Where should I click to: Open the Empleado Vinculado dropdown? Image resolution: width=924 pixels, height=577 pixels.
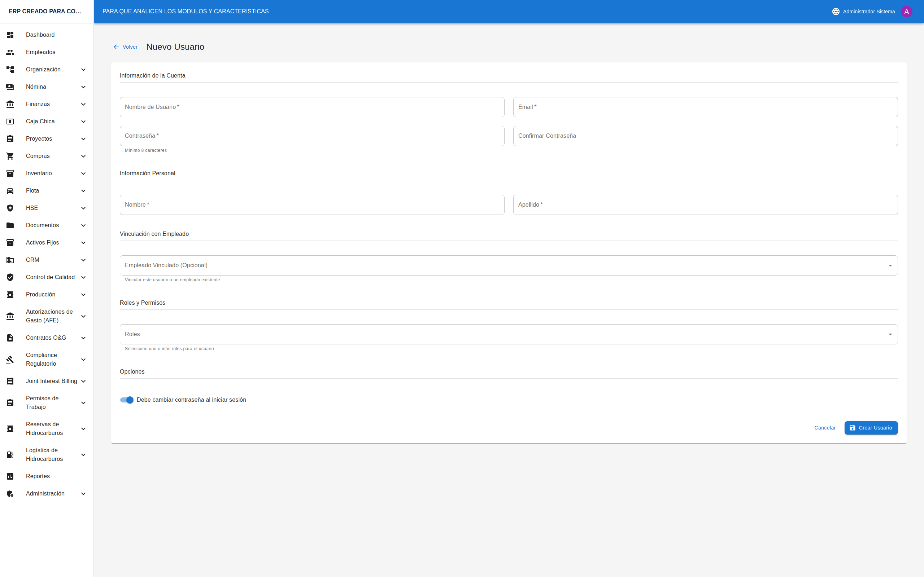pos(508,266)
